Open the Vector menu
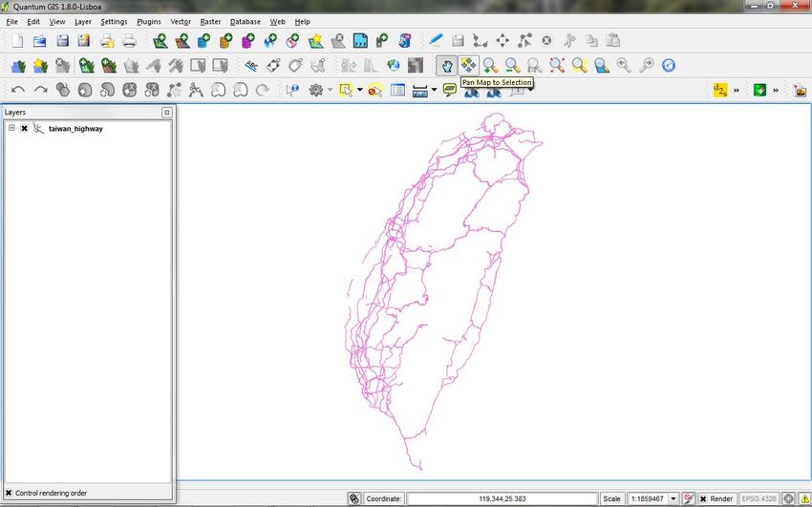812x507 pixels. tap(181, 22)
